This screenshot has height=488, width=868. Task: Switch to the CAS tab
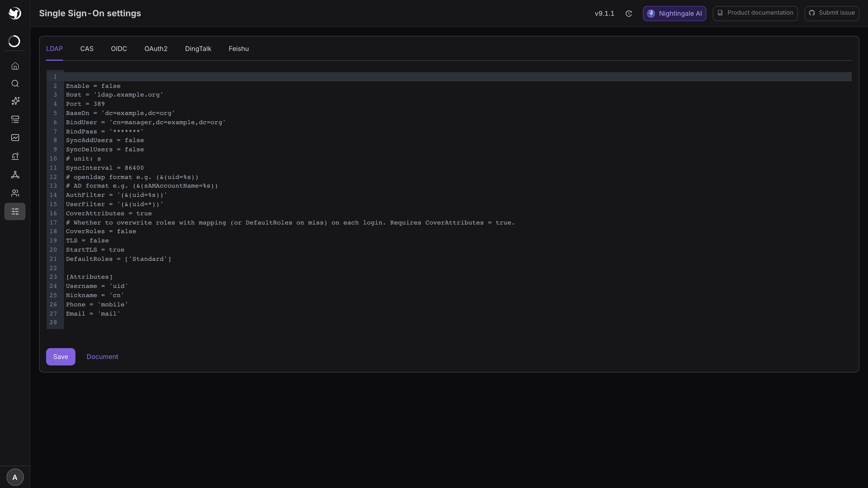87,49
